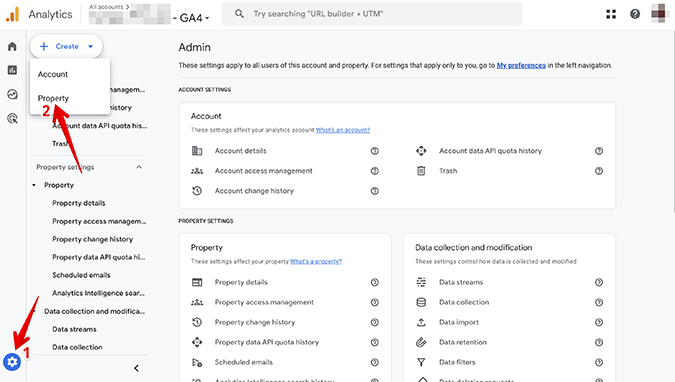The width and height of the screenshot is (675, 382).
Task: Open Data collection in the sidebar
Action: (77, 347)
